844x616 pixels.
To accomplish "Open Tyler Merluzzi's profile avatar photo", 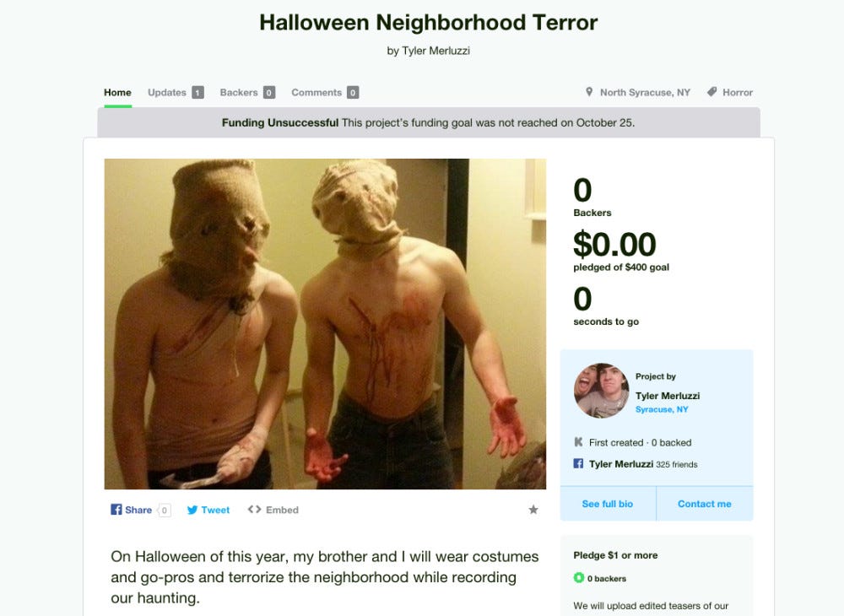I will tap(601, 391).
